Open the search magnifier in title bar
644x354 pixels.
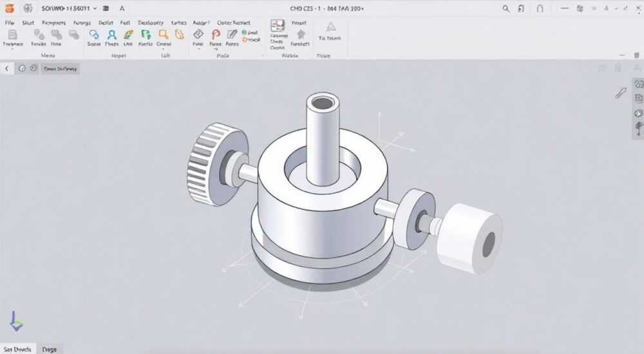click(x=506, y=8)
